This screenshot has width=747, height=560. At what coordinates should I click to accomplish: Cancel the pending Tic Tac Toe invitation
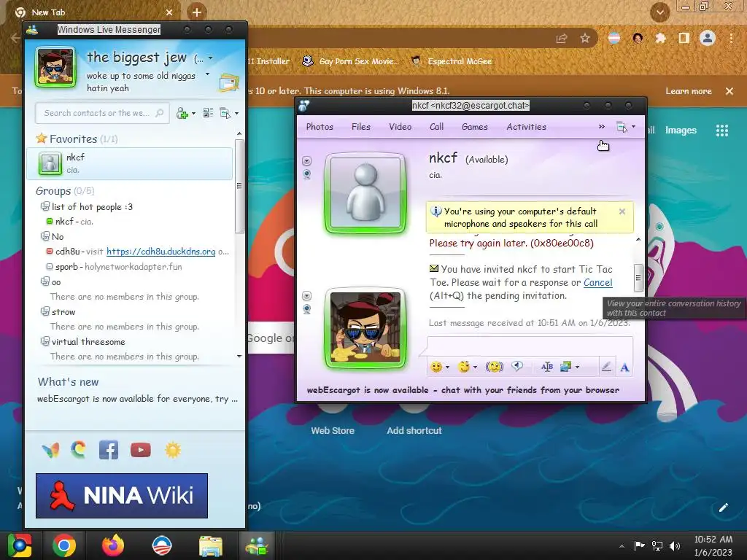pos(598,282)
